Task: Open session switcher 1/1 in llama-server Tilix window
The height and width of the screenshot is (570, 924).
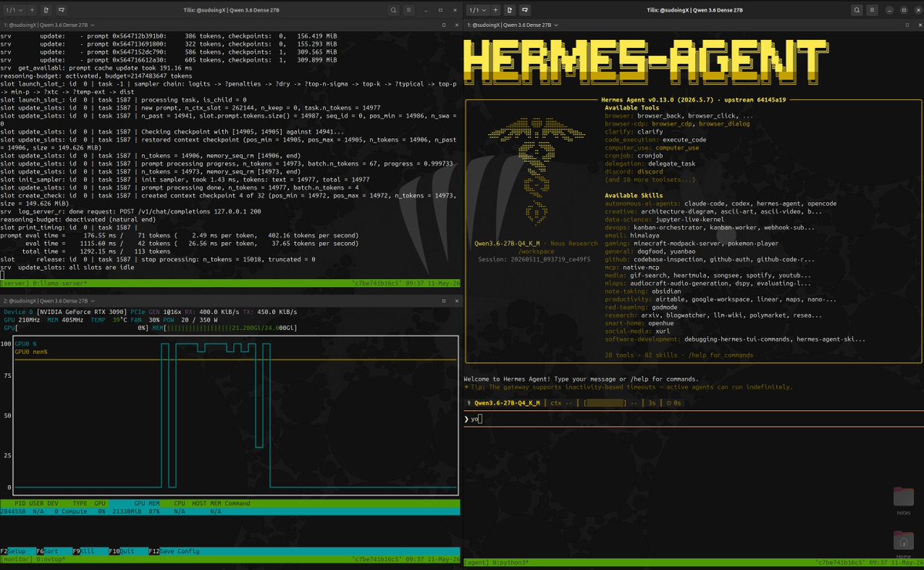Action: 14,10
